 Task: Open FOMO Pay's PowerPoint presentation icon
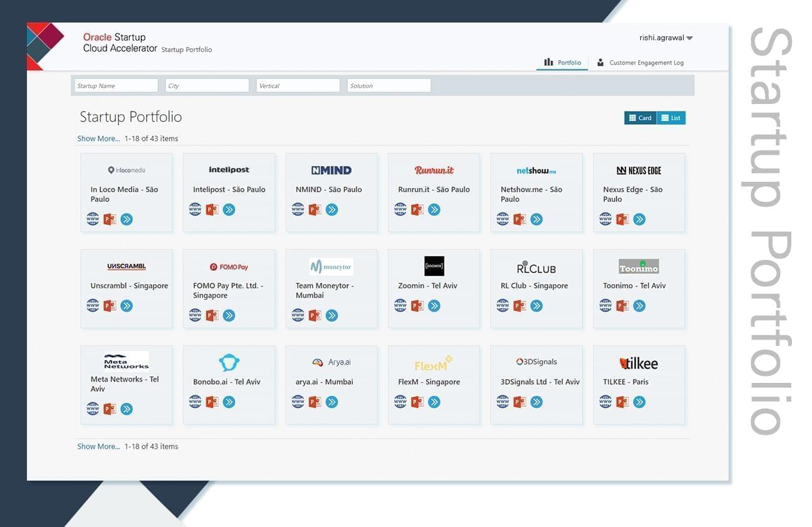(x=212, y=315)
